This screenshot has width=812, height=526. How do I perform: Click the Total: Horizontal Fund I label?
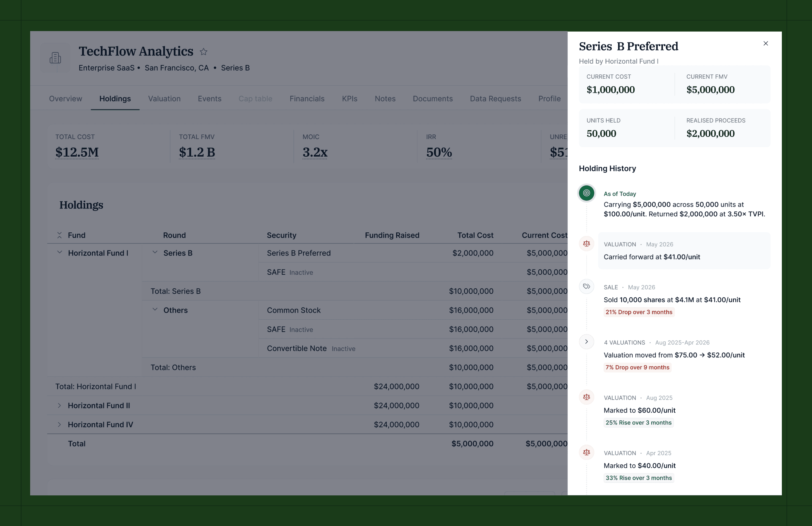coord(96,386)
